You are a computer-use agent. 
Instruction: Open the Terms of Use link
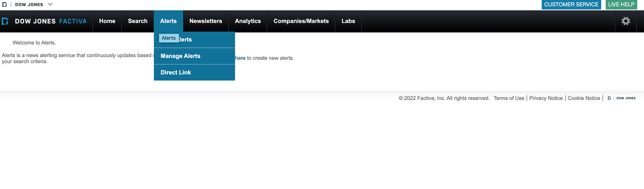509,98
